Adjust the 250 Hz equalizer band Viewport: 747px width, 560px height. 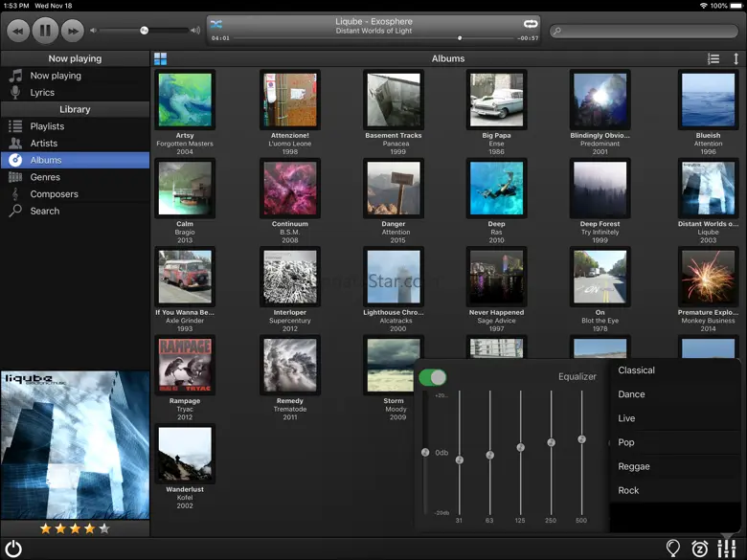pyautogui.click(x=552, y=442)
